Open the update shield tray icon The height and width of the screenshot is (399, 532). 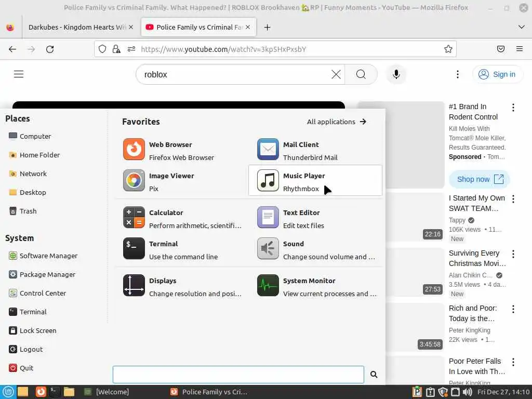point(443,392)
